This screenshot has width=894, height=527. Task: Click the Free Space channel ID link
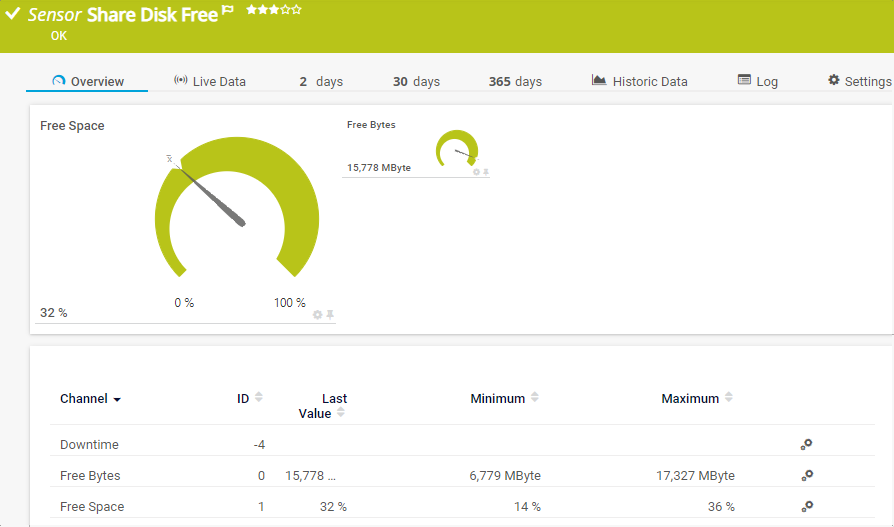point(261,507)
